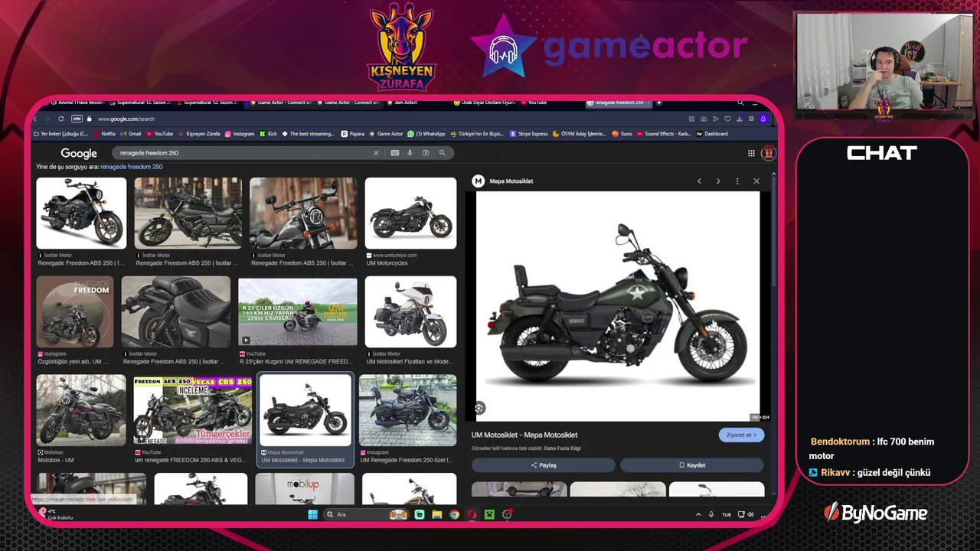Show the previous image in the preview panel
This screenshot has width=980, height=551.
pyautogui.click(x=699, y=181)
